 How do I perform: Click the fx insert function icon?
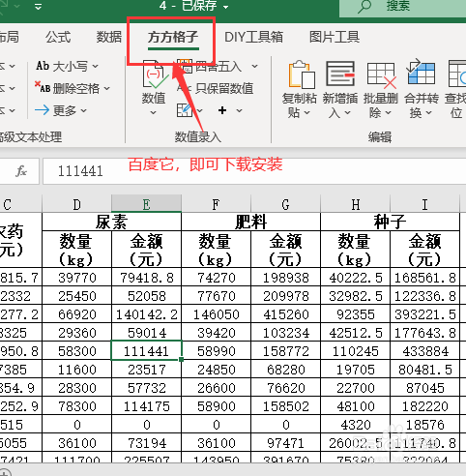(21, 171)
